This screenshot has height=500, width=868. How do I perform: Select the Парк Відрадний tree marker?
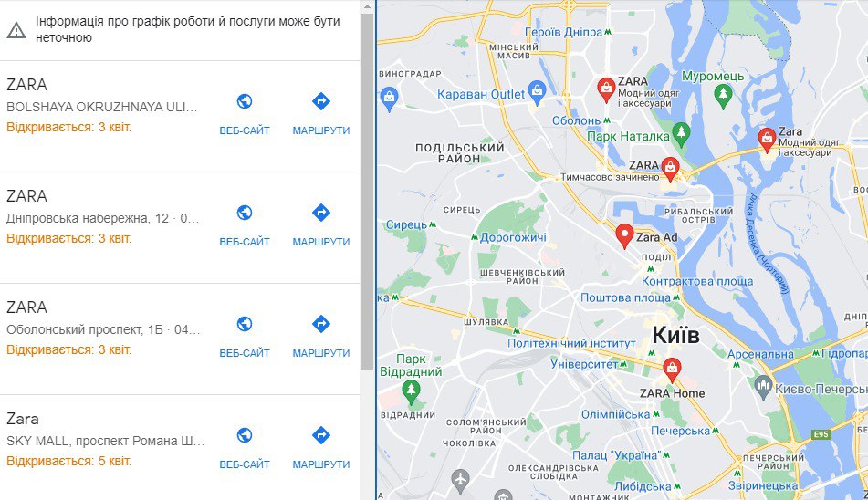pyautogui.click(x=410, y=391)
